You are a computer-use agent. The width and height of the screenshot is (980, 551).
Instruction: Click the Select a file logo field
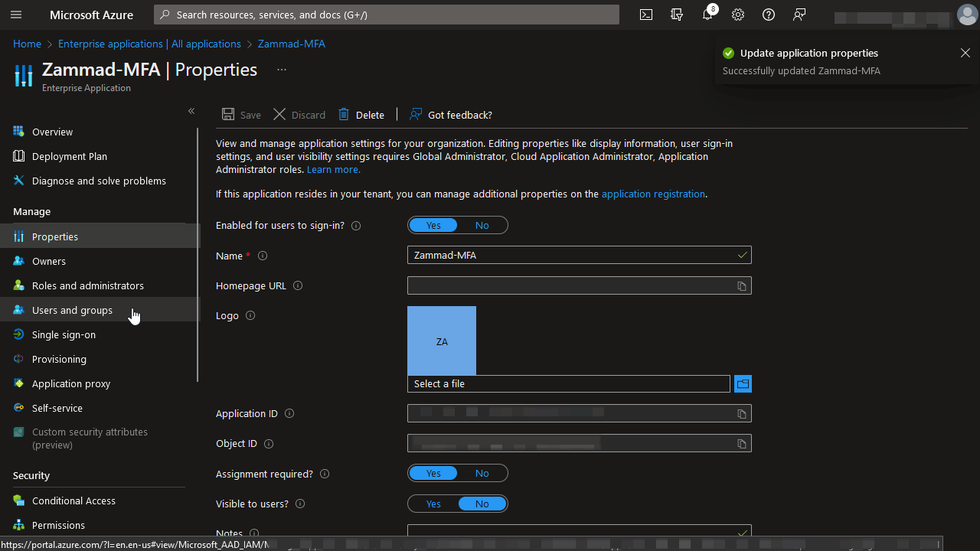[x=569, y=383]
